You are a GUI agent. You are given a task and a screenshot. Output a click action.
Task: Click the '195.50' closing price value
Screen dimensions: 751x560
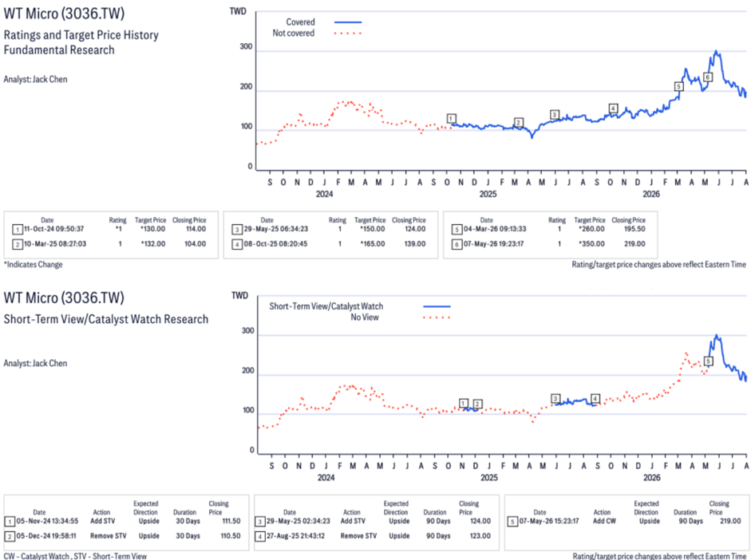(634, 229)
